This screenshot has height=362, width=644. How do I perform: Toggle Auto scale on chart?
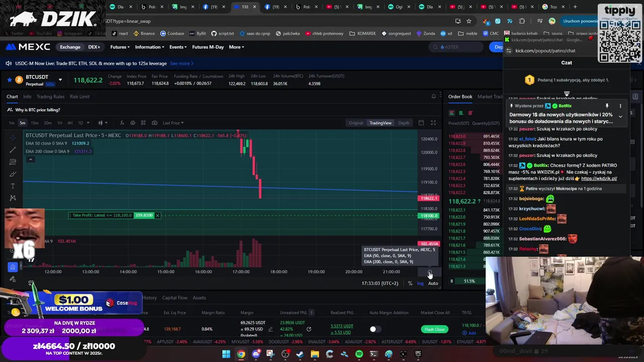433,284
